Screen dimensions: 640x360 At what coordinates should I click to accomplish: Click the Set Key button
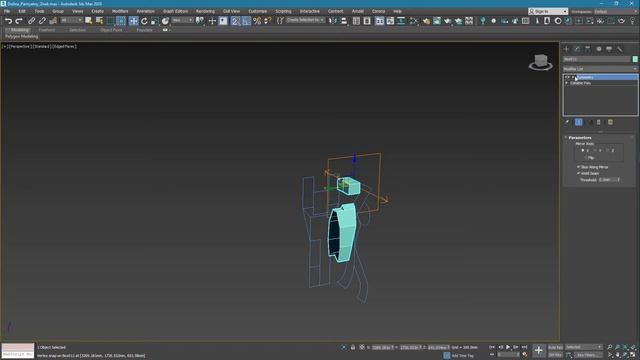click(x=555, y=355)
